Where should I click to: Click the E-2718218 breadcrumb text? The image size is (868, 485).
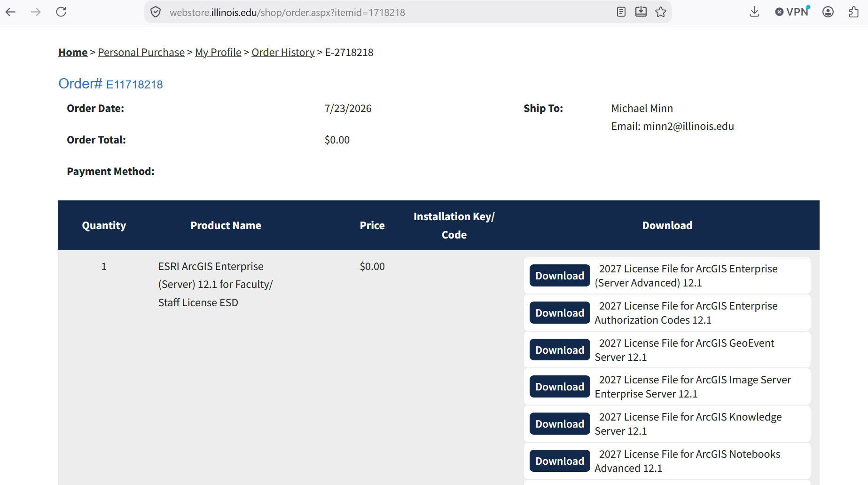click(349, 52)
